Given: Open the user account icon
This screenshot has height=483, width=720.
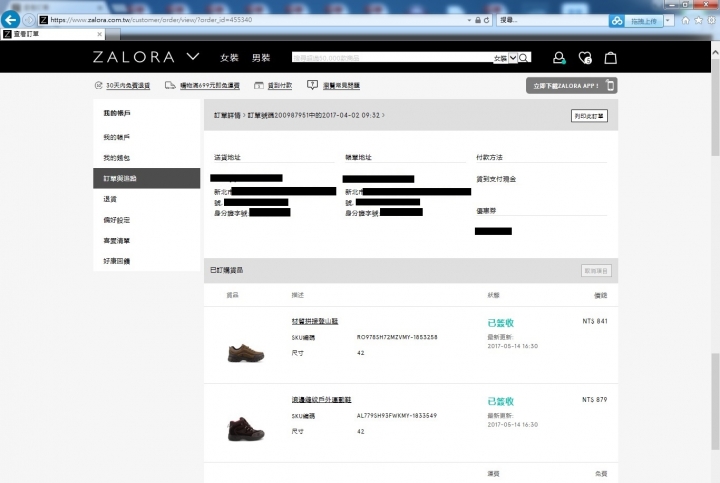Looking at the screenshot, I should click(559, 58).
